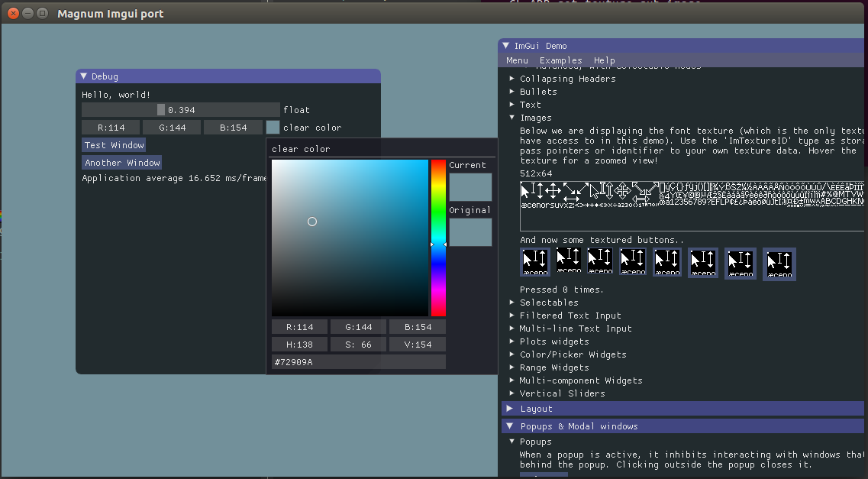
Task: Expand the Multi-component Widgets node
Action: point(576,380)
